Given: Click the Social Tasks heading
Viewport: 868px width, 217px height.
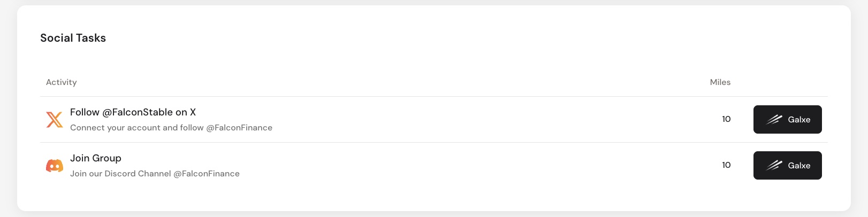Looking at the screenshot, I should [x=73, y=38].
